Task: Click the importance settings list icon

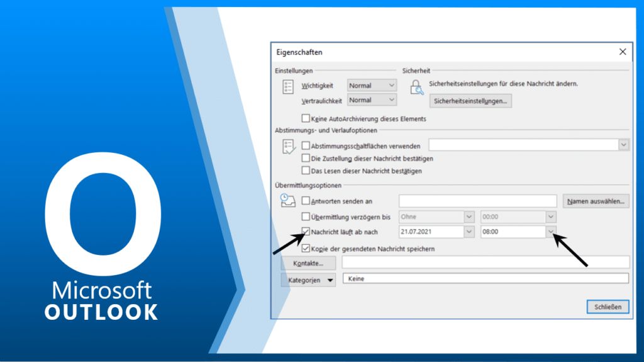Action: [x=288, y=88]
